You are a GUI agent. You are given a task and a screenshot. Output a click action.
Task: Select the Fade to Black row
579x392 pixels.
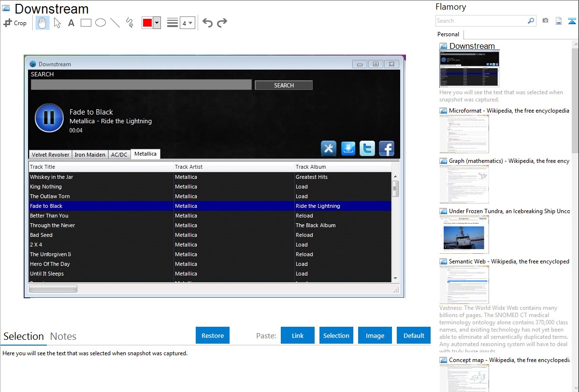[x=210, y=206]
